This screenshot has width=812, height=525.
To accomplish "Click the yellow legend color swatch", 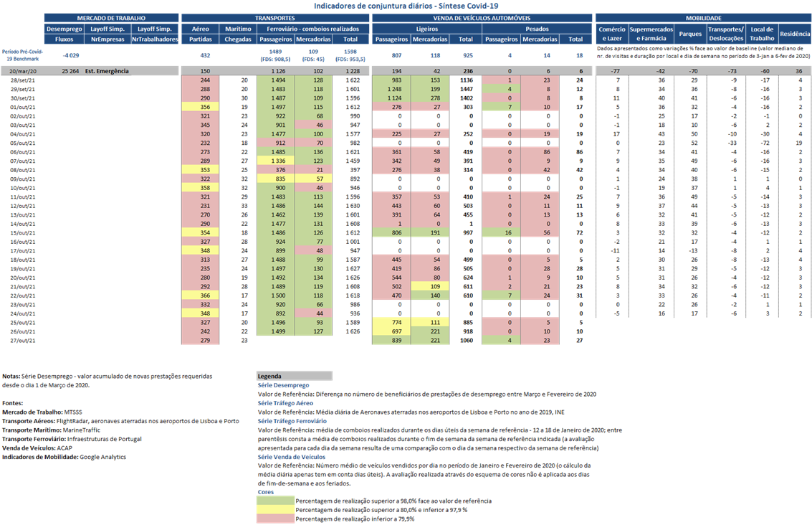I will tap(275, 510).
